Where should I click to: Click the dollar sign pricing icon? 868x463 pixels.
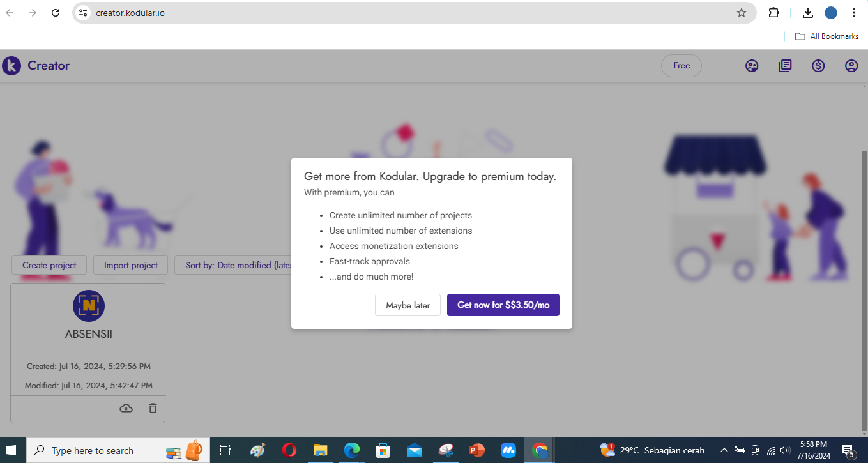818,66
